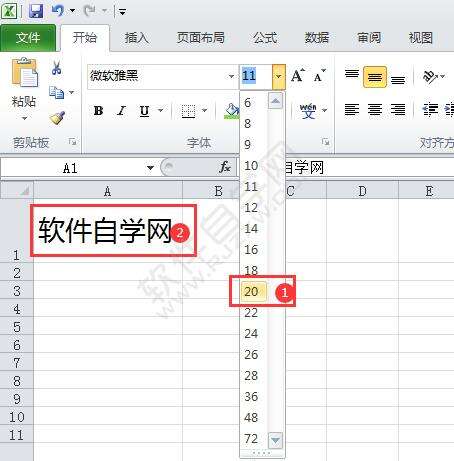Click the Excel application icon in title bar
The height and width of the screenshot is (461, 454).
click(9, 11)
